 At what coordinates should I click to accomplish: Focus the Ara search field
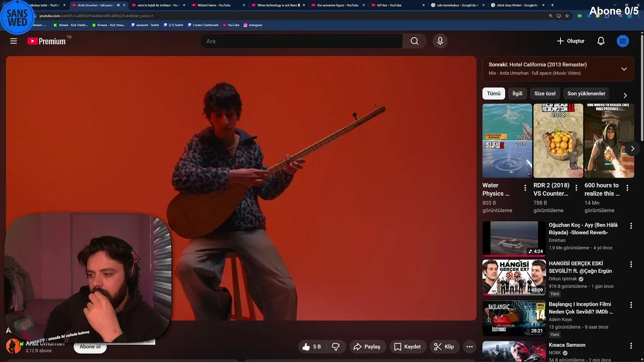pos(302,41)
